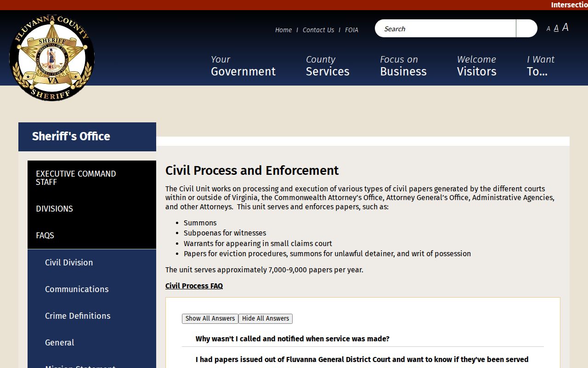
Task: Expand question about being notified of service
Action: click(293, 339)
